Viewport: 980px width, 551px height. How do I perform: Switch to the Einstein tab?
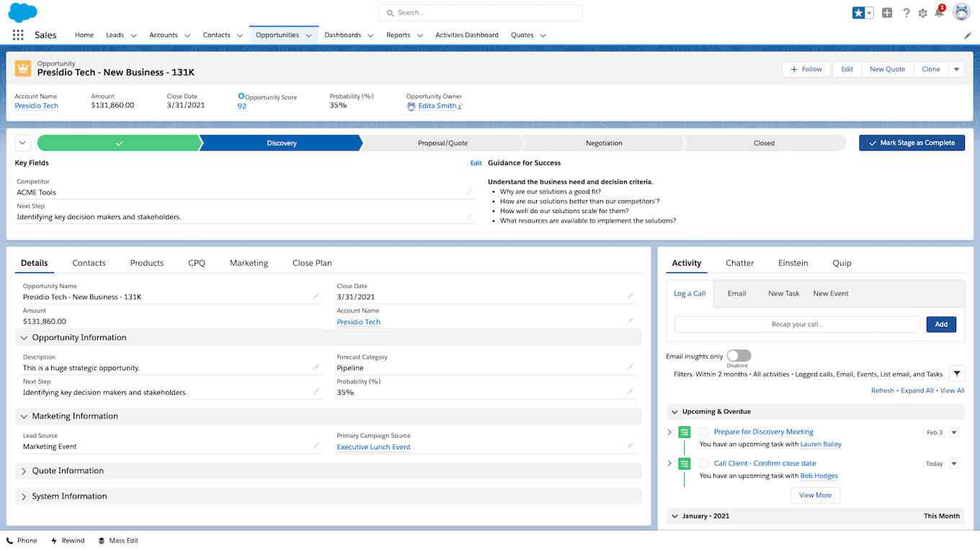point(793,263)
